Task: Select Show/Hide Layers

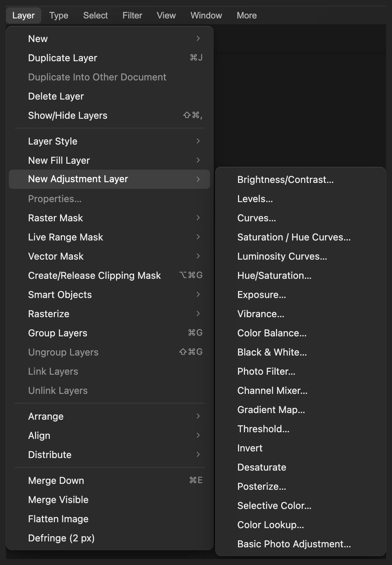Action: (x=109, y=115)
